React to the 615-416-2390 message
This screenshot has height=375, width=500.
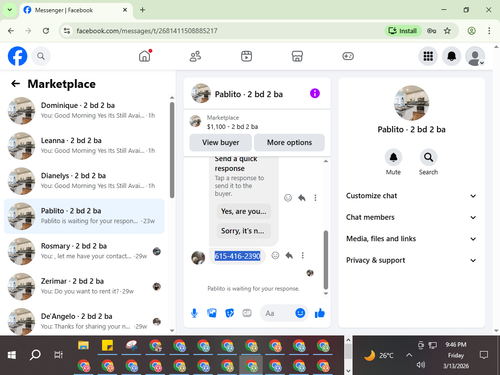coord(275,256)
